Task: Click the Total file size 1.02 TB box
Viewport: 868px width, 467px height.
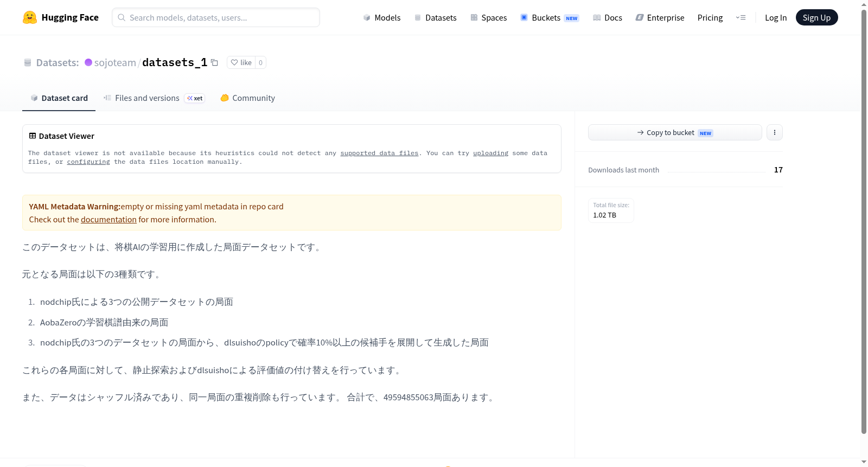Action: pos(611,210)
